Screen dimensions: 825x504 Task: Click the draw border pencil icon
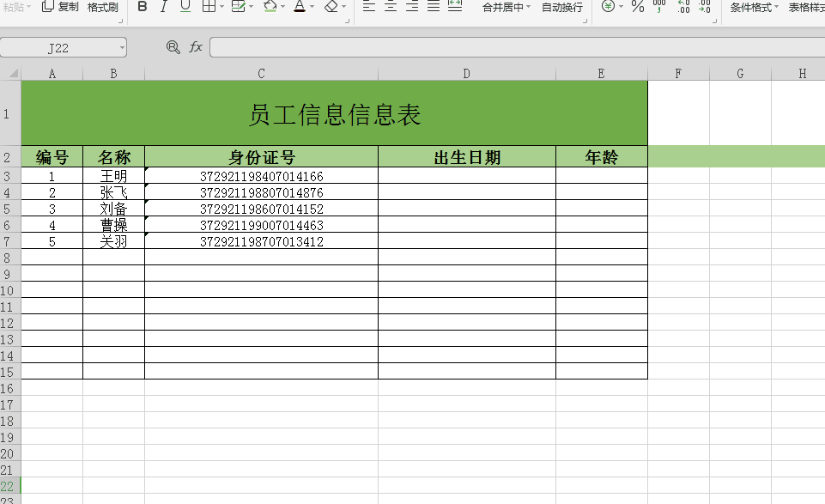tap(239, 6)
